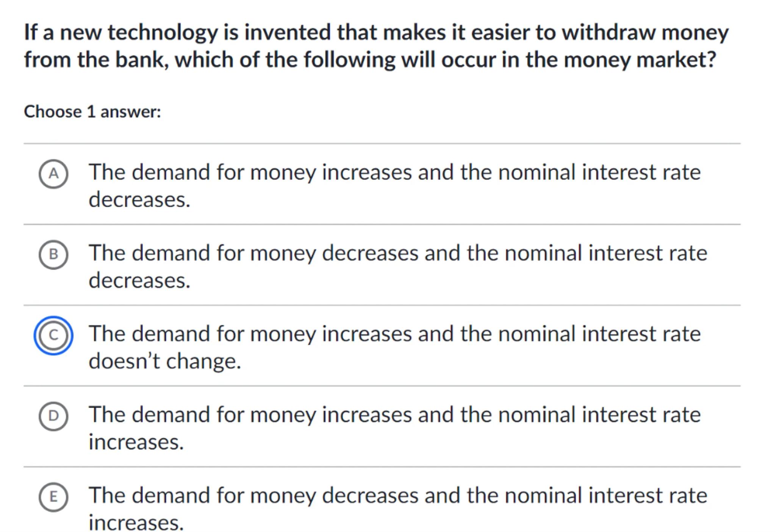This screenshot has height=532, width=776.
Task: Click the "Choose 1 answer:" label
Action: (92, 112)
